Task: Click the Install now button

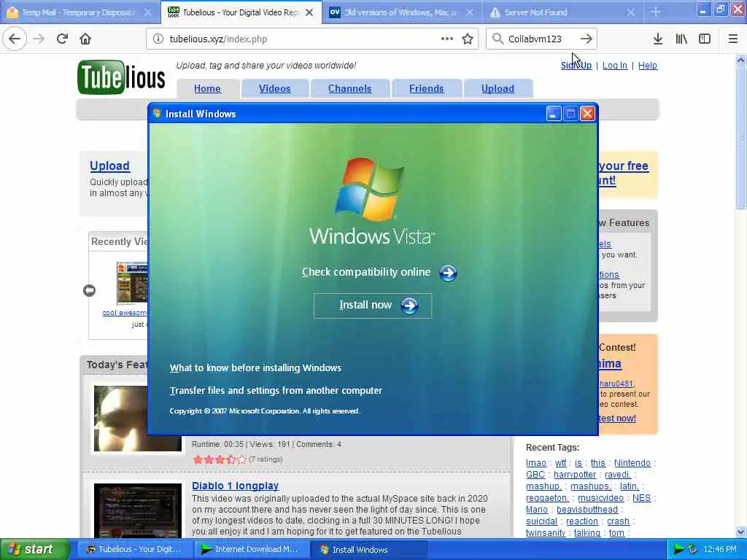Action: click(373, 306)
